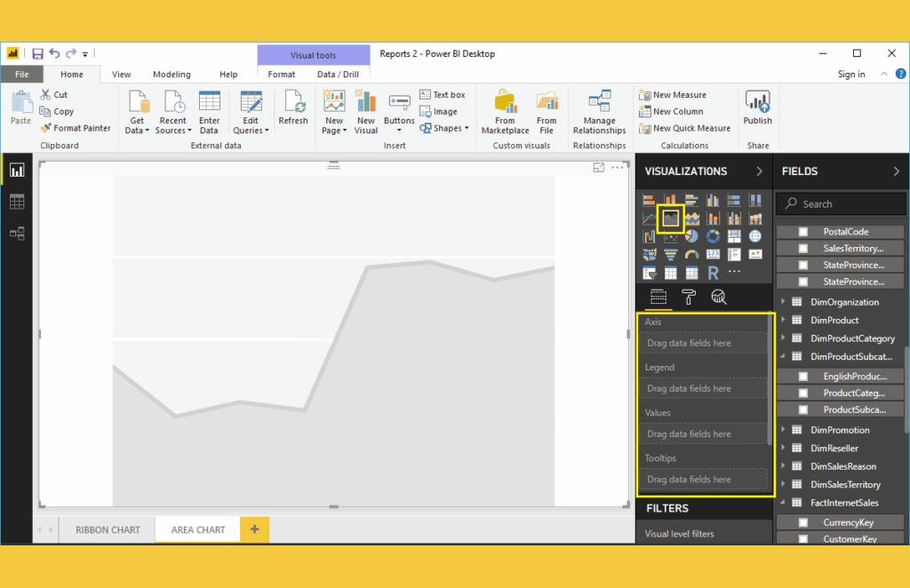Select the slicer visualization
910x588 pixels.
coord(650,273)
